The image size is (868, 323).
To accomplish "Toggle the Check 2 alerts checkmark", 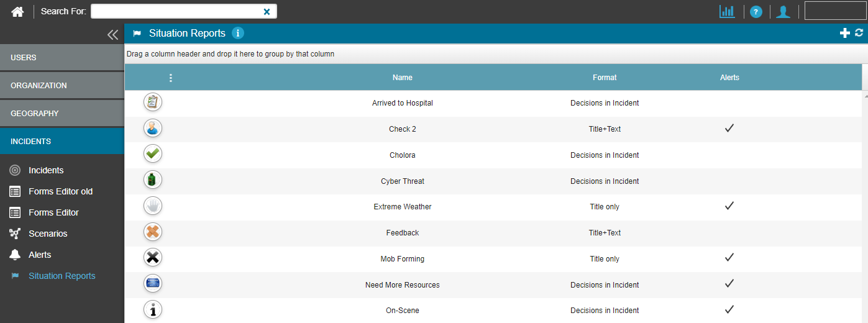I will 729,129.
